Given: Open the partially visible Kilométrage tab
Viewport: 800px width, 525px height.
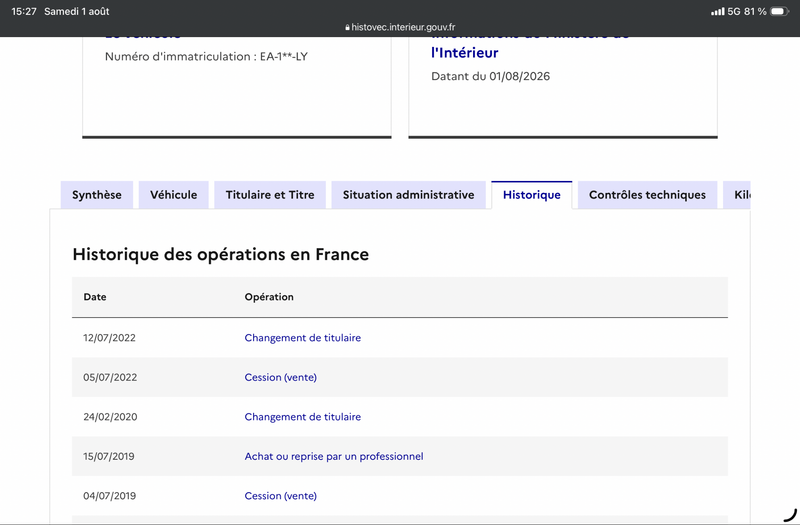Looking at the screenshot, I should coord(737,195).
